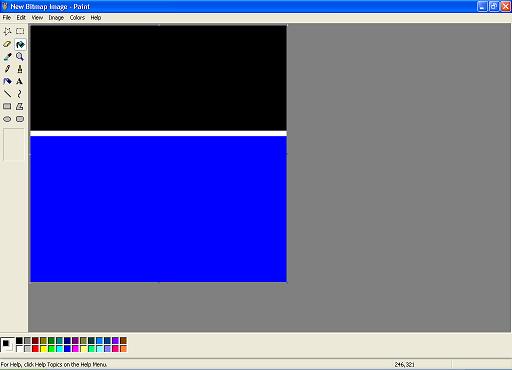Choose the Brush tool

[20, 69]
